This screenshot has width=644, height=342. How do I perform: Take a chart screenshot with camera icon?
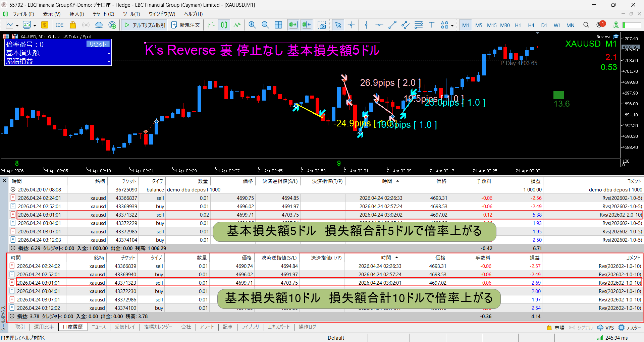pyautogui.click(x=322, y=25)
